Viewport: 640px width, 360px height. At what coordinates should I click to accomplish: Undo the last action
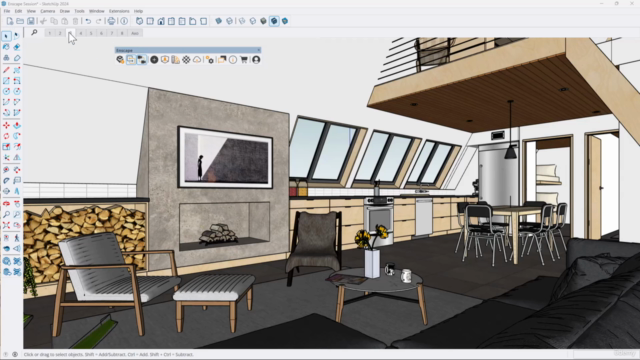point(88,21)
